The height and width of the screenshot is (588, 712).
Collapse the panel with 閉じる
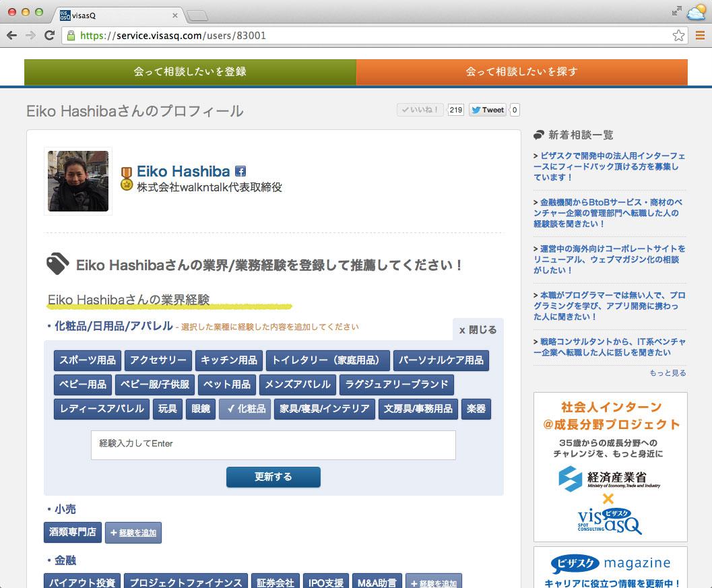pyautogui.click(x=478, y=330)
